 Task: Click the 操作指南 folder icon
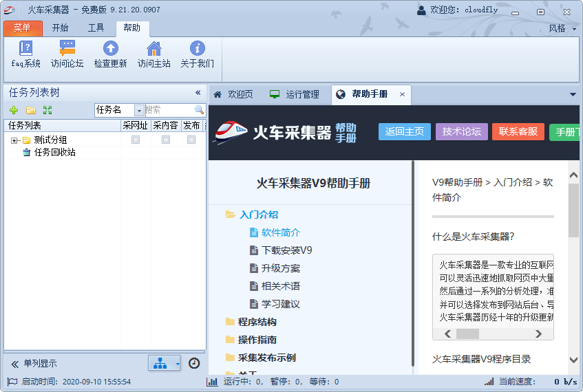230,339
